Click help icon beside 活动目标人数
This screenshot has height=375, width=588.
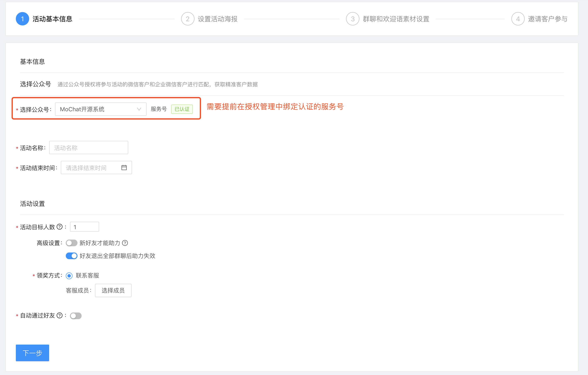[x=60, y=227]
